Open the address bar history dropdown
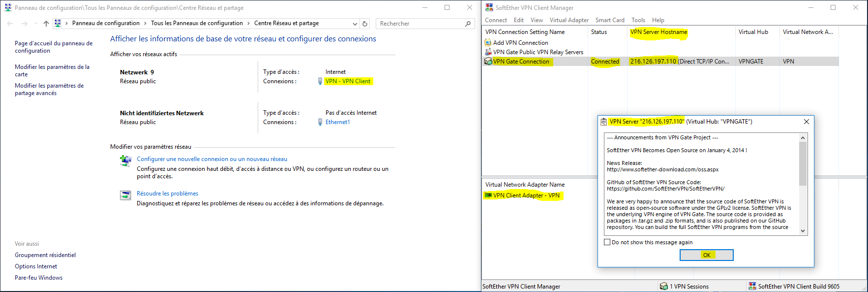 355,24
